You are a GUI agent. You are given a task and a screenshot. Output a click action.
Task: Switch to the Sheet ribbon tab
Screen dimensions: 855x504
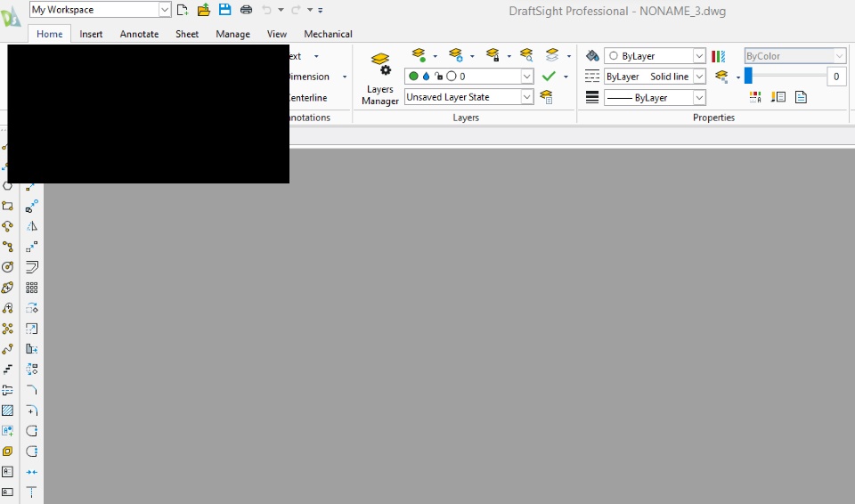tap(187, 34)
